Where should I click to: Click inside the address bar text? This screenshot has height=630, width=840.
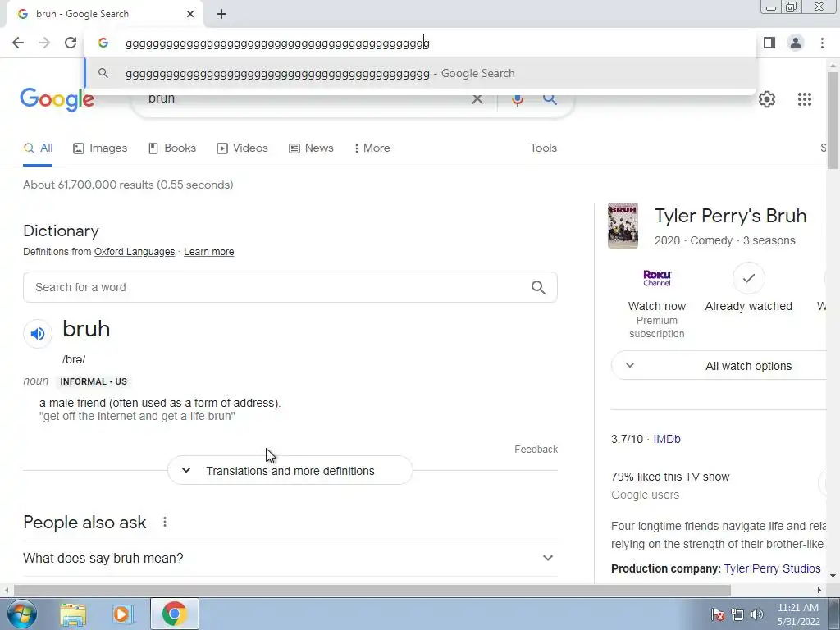[x=277, y=43]
